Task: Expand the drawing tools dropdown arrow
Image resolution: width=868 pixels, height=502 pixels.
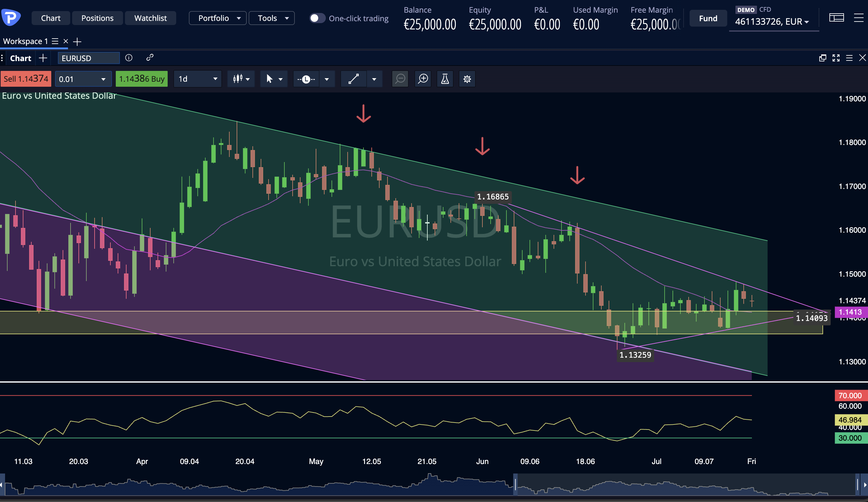Action: (x=375, y=79)
